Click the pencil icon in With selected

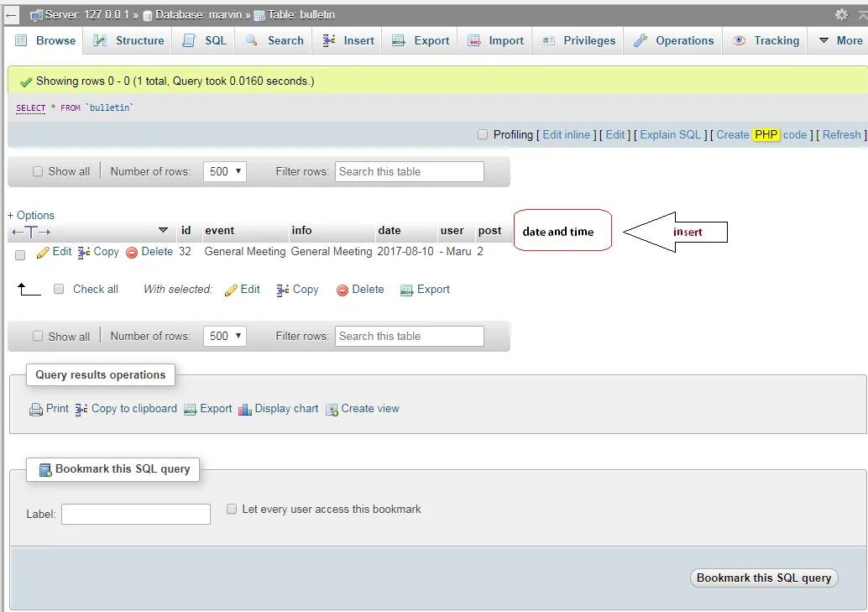(x=231, y=290)
